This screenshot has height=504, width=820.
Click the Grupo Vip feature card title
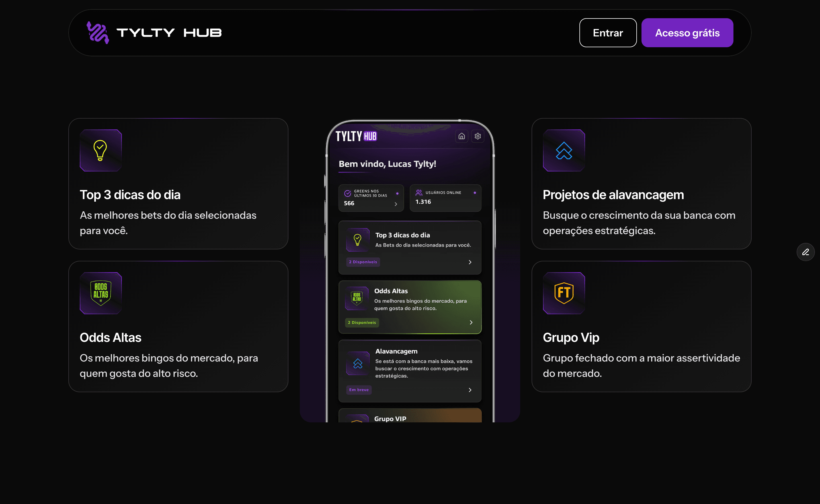(571, 338)
